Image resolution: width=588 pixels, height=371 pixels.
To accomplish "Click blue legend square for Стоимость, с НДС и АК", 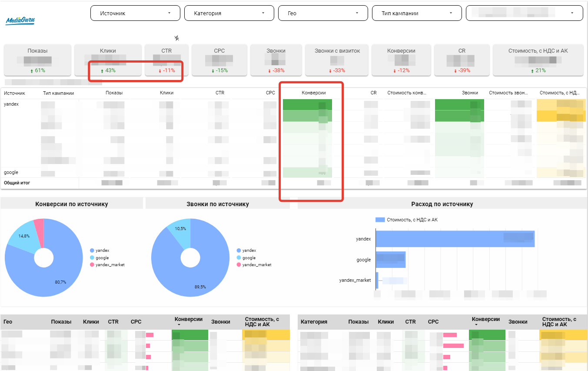I will coord(380,220).
